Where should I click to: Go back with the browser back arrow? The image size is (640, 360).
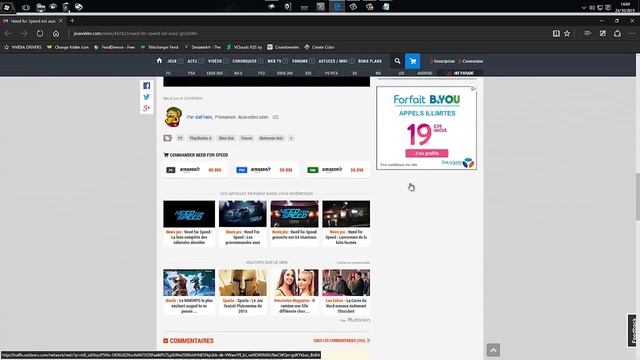click(x=8, y=33)
